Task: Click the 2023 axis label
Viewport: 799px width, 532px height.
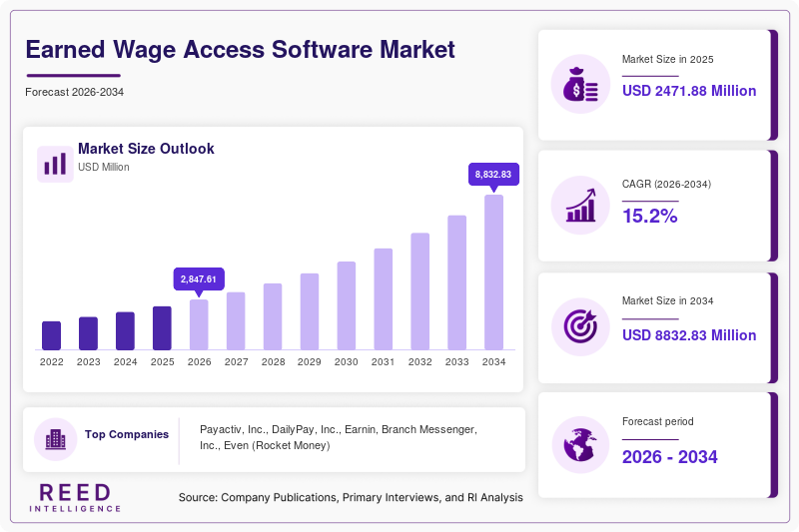Action: [88, 362]
